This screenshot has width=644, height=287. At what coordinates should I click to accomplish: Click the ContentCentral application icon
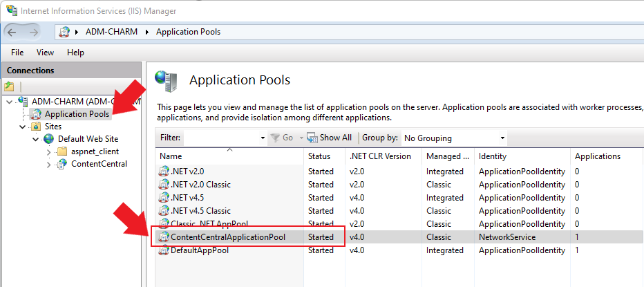(62, 164)
